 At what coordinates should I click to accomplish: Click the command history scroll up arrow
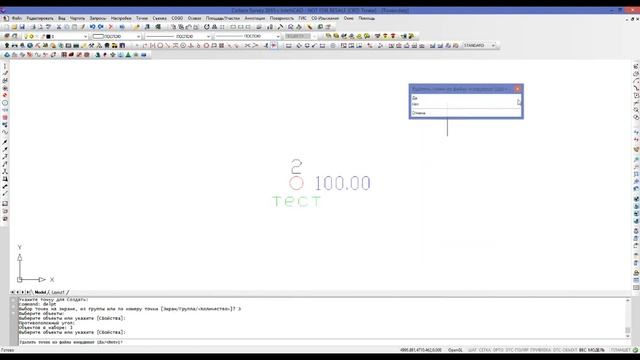(628, 300)
